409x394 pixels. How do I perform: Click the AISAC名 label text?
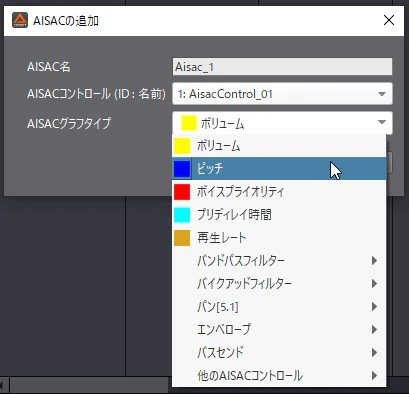[x=49, y=67]
